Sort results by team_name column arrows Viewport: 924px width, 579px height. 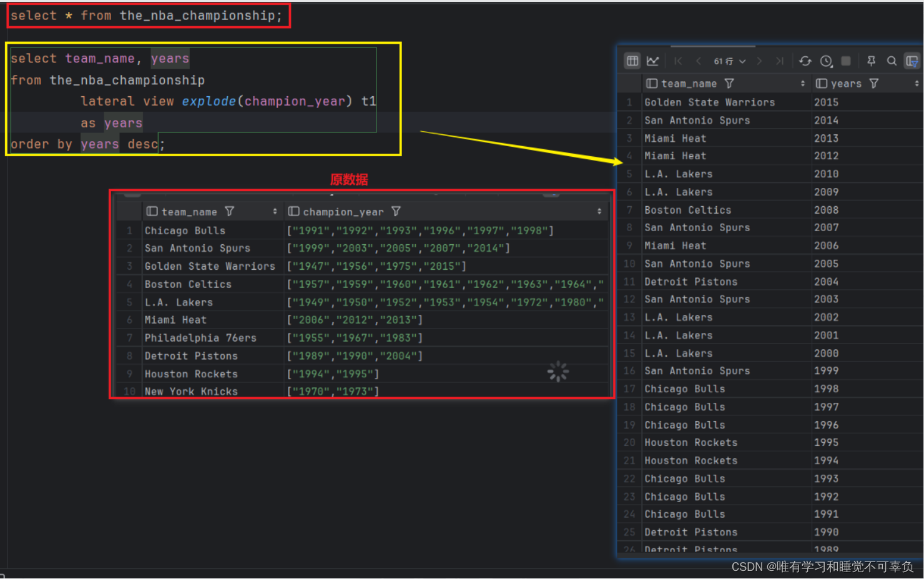[803, 83]
